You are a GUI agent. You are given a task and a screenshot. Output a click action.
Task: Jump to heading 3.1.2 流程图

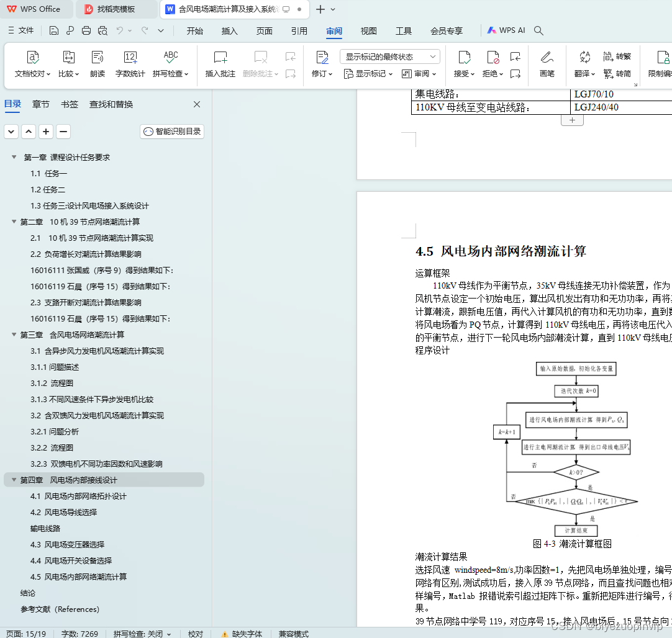tap(52, 383)
